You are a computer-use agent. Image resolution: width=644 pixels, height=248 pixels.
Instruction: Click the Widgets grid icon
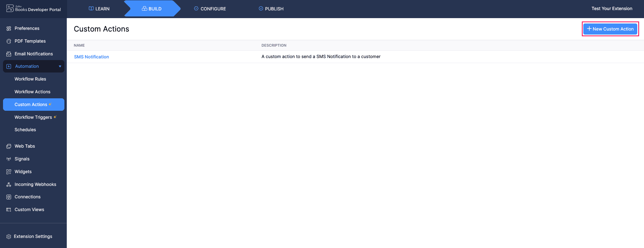pyautogui.click(x=9, y=172)
